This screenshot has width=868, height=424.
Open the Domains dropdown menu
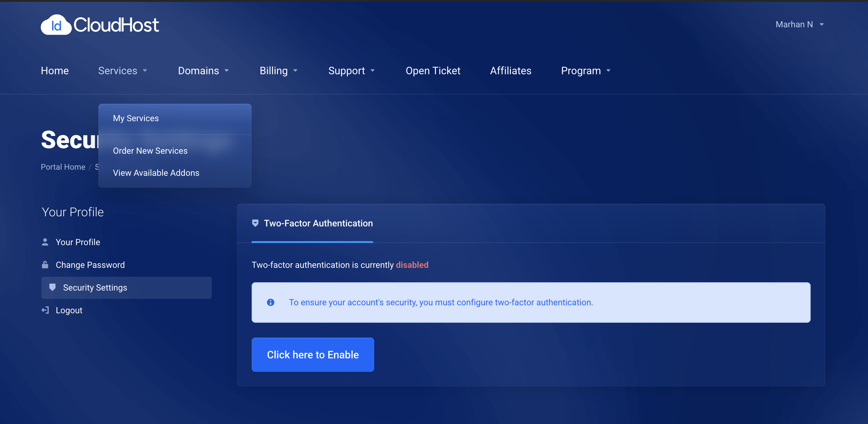[204, 70]
